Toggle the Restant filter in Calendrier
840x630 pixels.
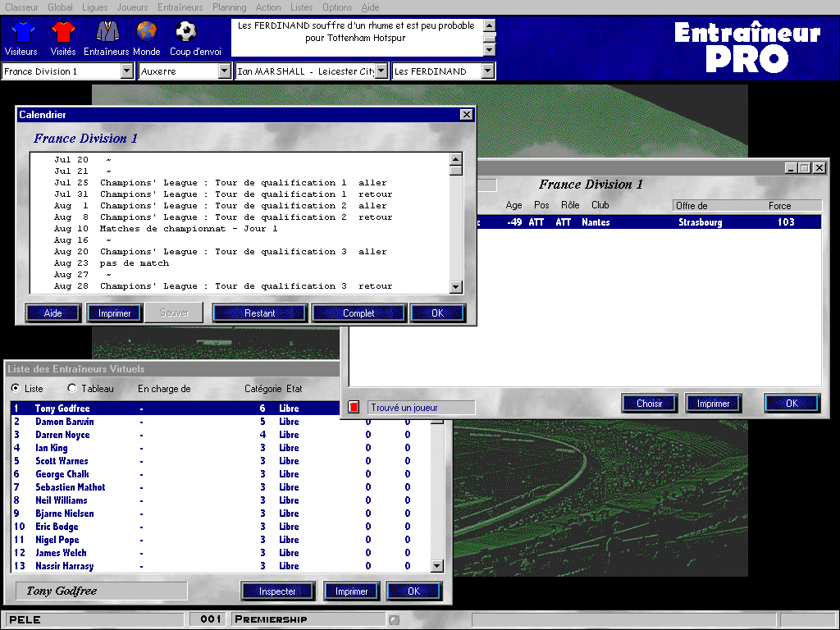click(x=259, y=313)
